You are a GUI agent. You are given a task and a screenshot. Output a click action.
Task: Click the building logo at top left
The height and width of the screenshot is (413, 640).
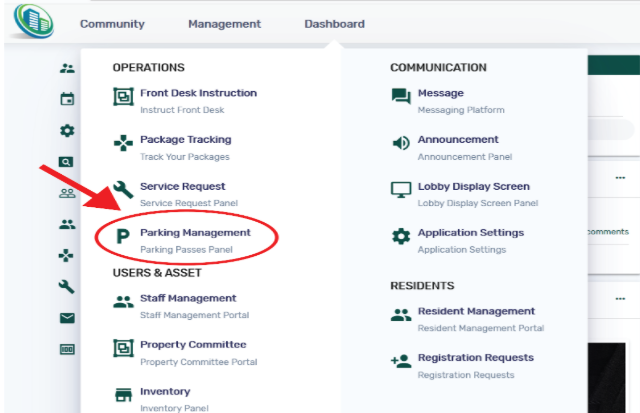click(x=32, y=22)
